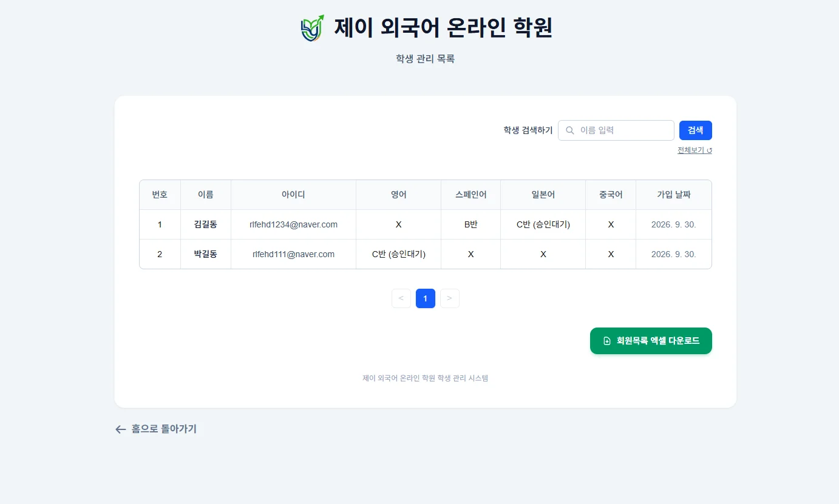Select page 1 in the pagination
Screen dimensions: 839x504
426,298
